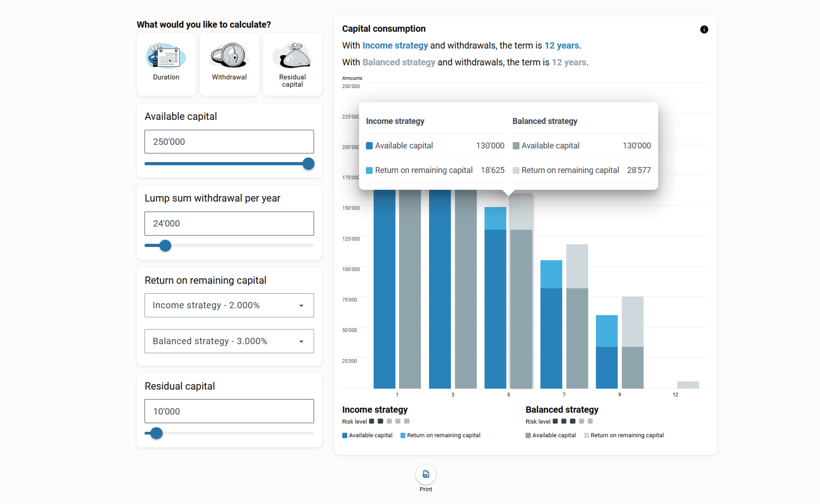Switch to the Duration calculation tab

coord(166,77)
